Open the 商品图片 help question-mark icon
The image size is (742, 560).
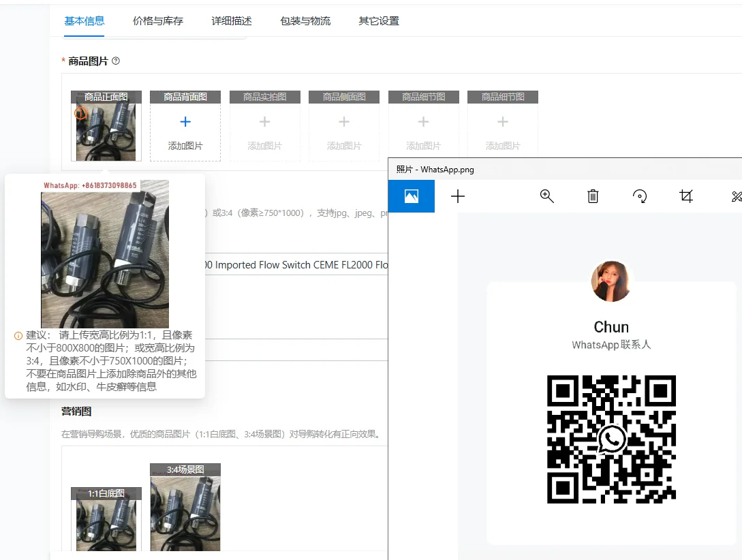[116, 61]
